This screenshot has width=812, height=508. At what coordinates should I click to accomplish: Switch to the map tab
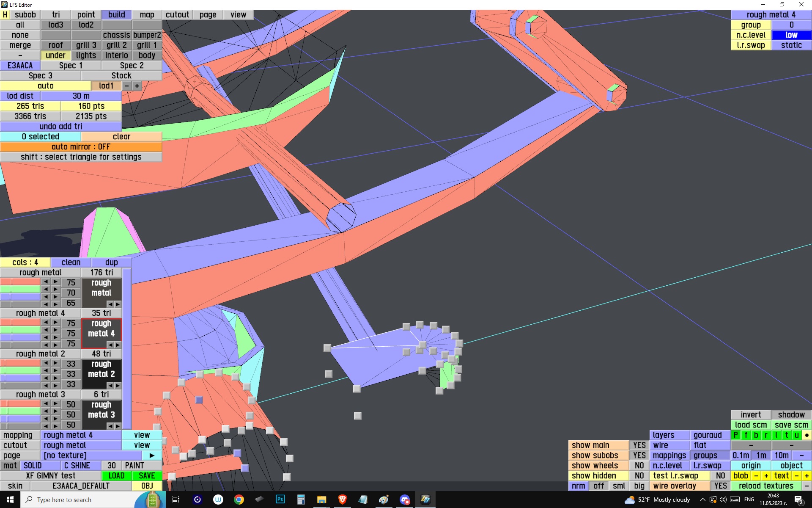pyautogui.click(x=147, y=15)
